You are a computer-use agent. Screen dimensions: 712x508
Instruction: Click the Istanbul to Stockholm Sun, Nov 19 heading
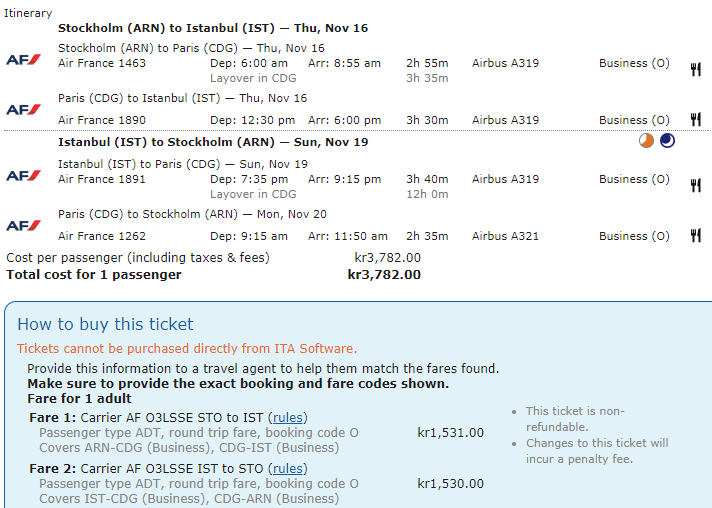pos(213,142)
